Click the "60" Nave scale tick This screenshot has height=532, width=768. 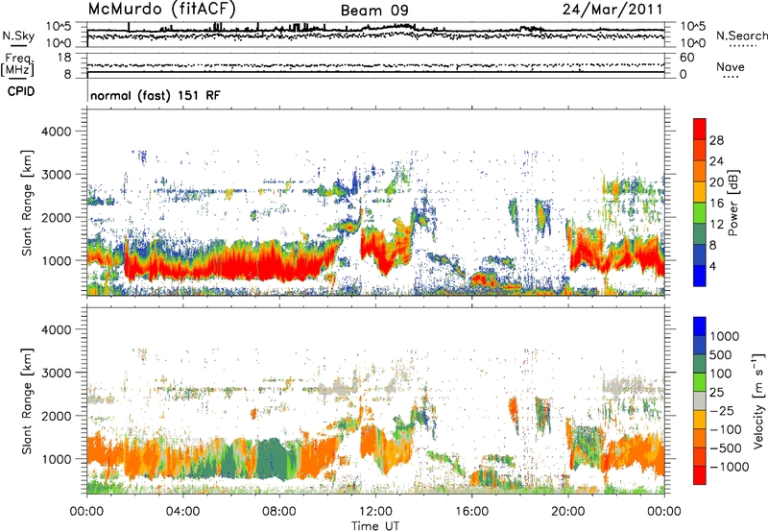point(686,58)
